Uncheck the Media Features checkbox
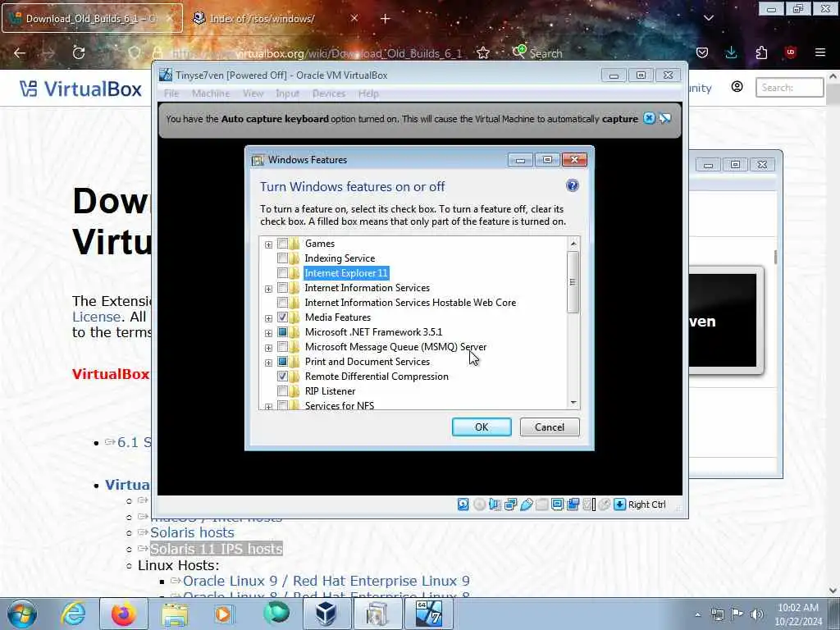The height and width of the screenshot is (630, 840). point(282,317)
